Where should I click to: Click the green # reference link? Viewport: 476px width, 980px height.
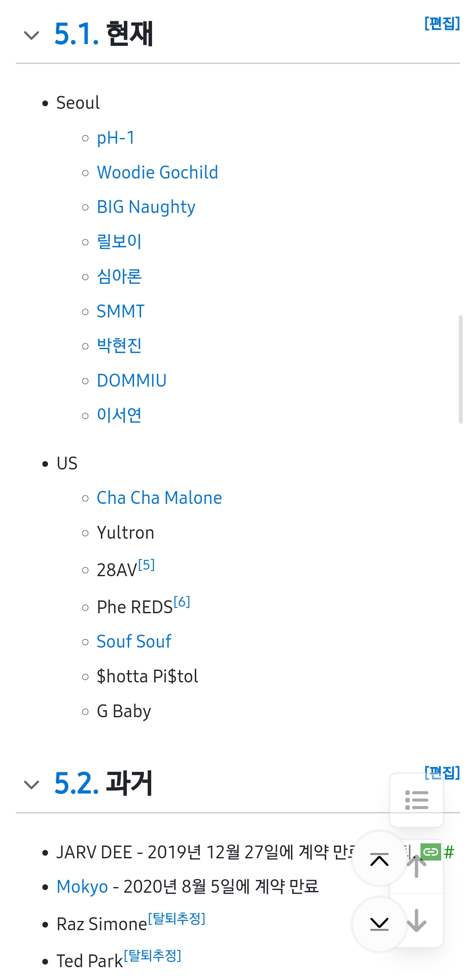pyautogui.click(x=449, y=853)
